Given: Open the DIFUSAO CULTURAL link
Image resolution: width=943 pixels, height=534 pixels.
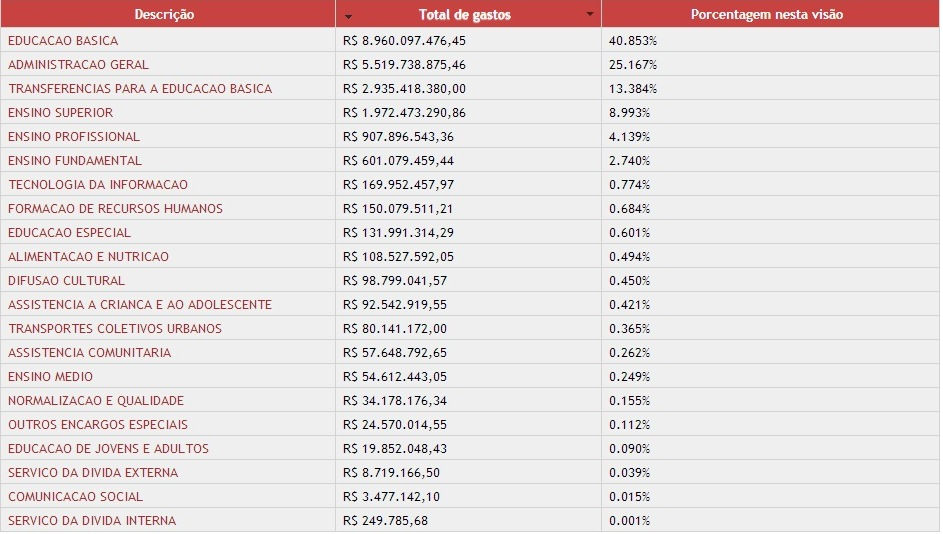Looking at the screenshot, I should pos(66,281).
